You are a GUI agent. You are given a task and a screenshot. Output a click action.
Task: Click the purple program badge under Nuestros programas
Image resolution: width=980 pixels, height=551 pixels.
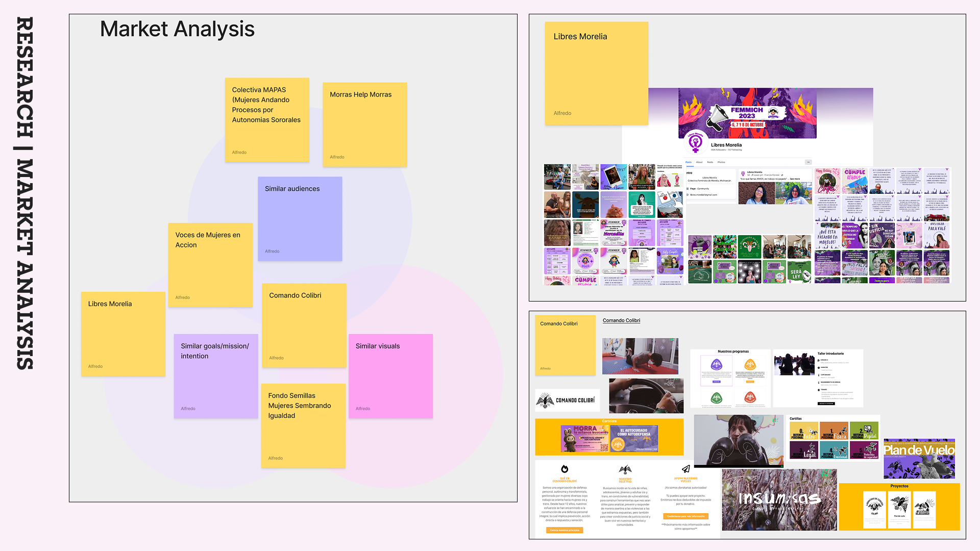717,364
